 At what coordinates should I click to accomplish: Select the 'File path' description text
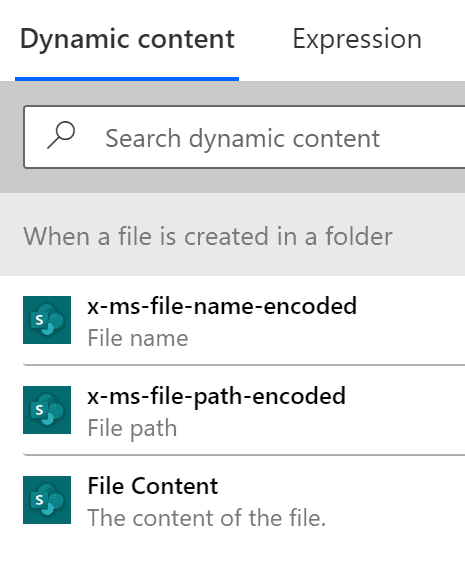tap(132, 428)
